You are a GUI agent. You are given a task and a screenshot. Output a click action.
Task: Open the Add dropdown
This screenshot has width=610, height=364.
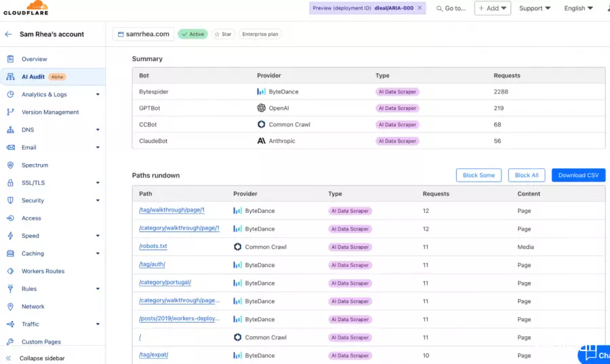pos(493,8)
